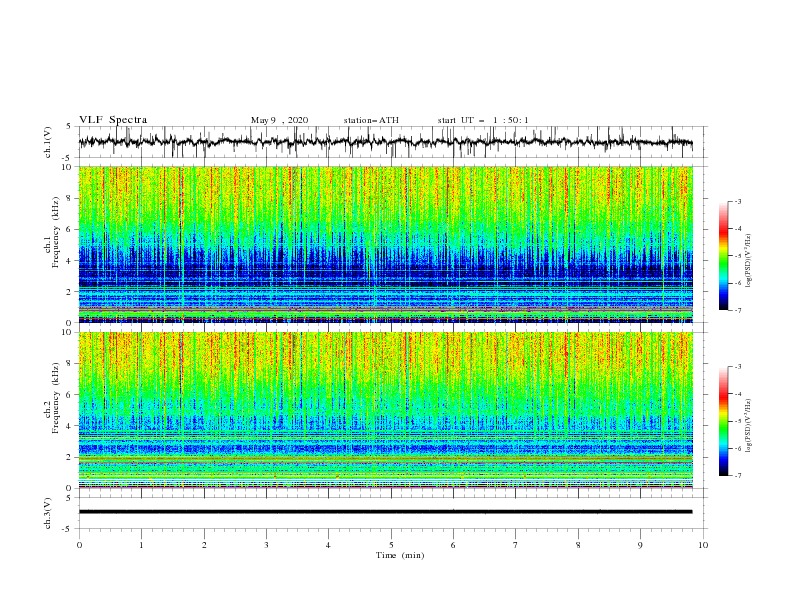Click the "-7" tick on upper color bar
The height and width of the screenshot is (612, 792).
[x=738, y=310]
